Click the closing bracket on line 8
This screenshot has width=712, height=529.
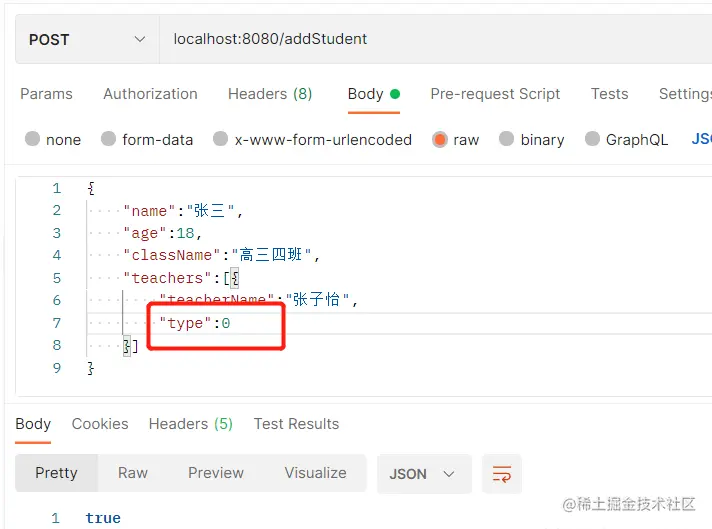(x=135, y=346)
